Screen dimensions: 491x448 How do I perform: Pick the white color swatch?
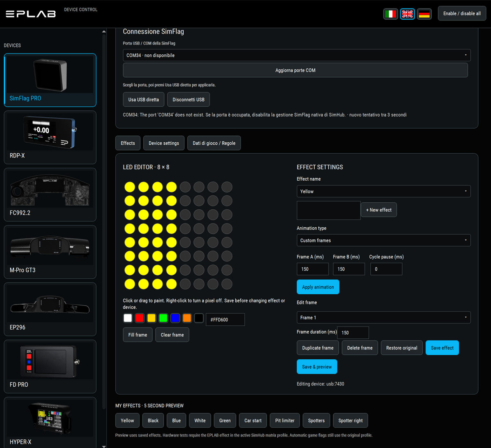point(128,318)
